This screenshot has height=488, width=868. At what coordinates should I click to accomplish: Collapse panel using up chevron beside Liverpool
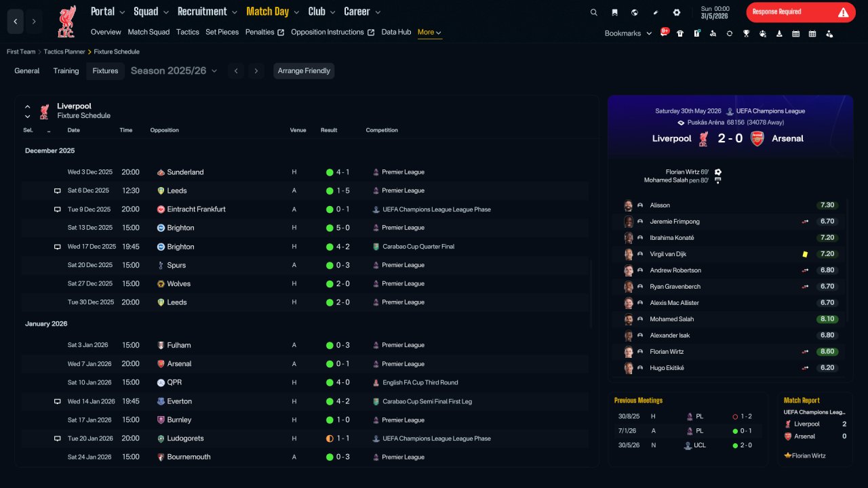click(28, 106)
